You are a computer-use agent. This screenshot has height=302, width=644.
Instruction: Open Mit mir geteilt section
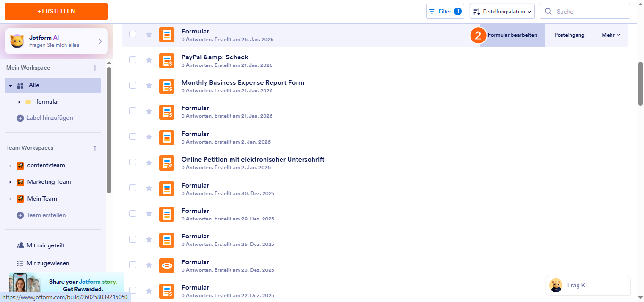click(45, 245)
